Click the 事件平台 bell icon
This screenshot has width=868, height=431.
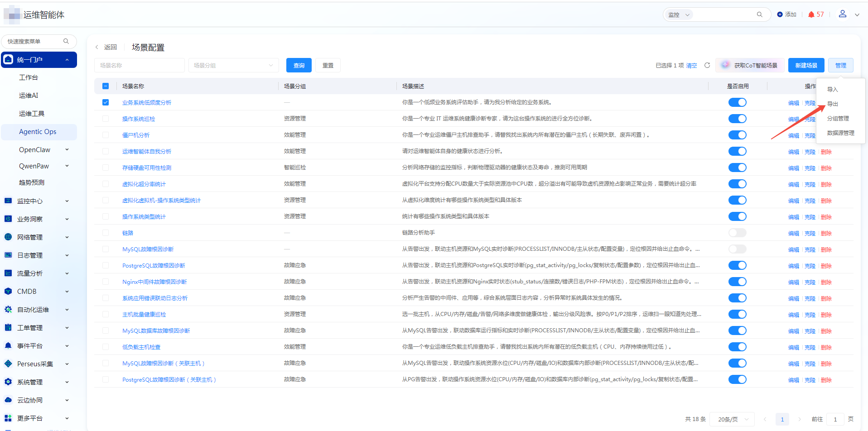(8, 345)
